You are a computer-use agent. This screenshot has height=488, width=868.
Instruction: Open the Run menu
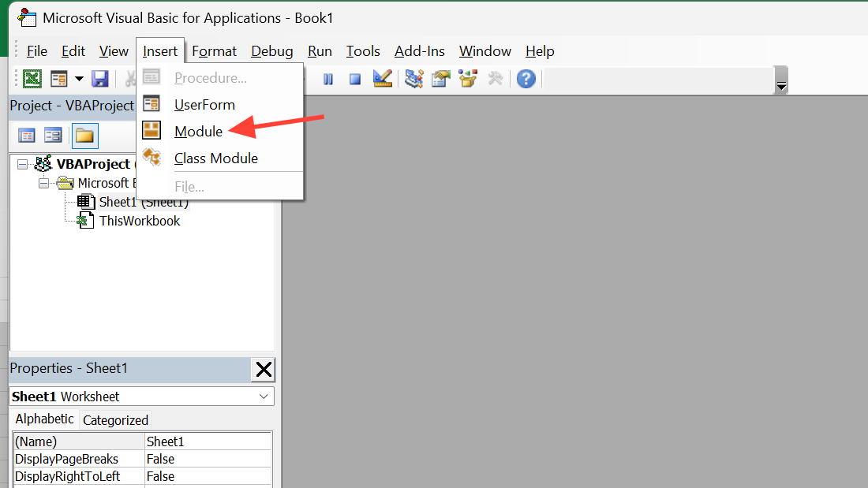pos(320,51)
